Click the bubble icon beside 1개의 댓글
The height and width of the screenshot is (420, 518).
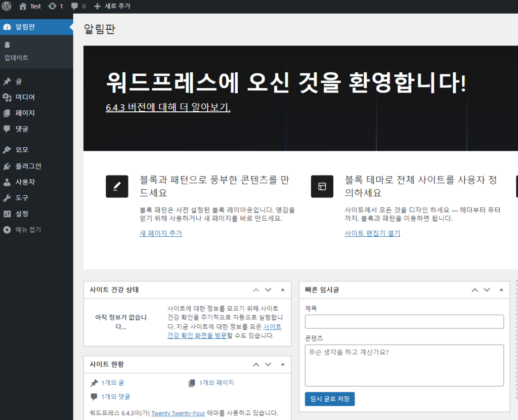click(x=94, y=397)
